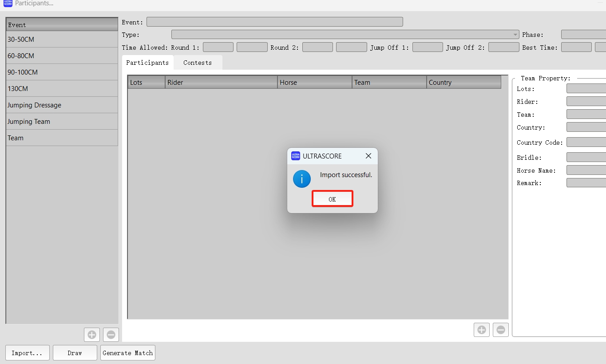Click the Jump Off 1 time field
The height and width of the screenshot is (364, 606).
(x=428, y=47)
